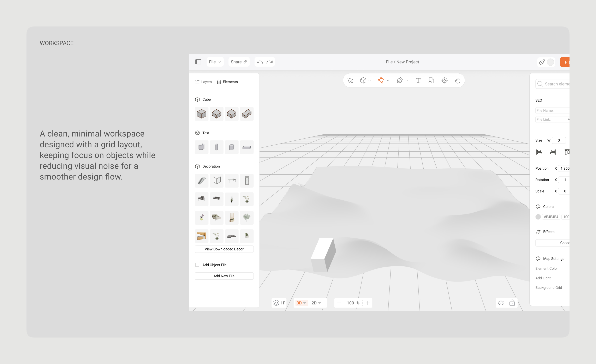Click the target focus tool icon

coord(444,80)
